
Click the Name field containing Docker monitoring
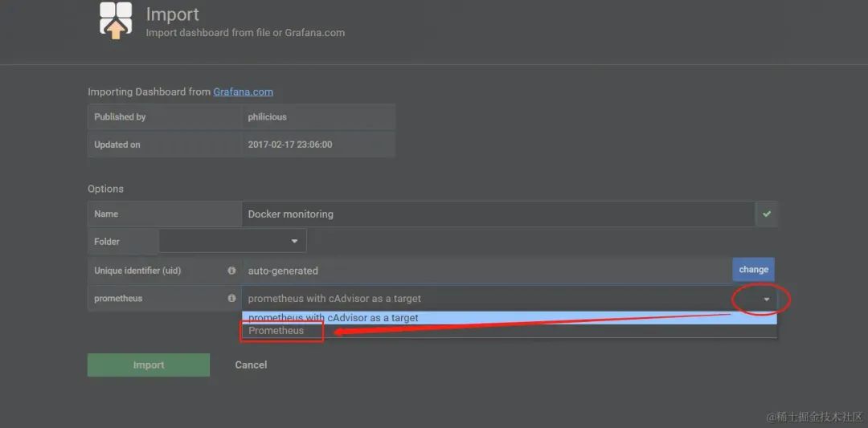pos(498,214)
